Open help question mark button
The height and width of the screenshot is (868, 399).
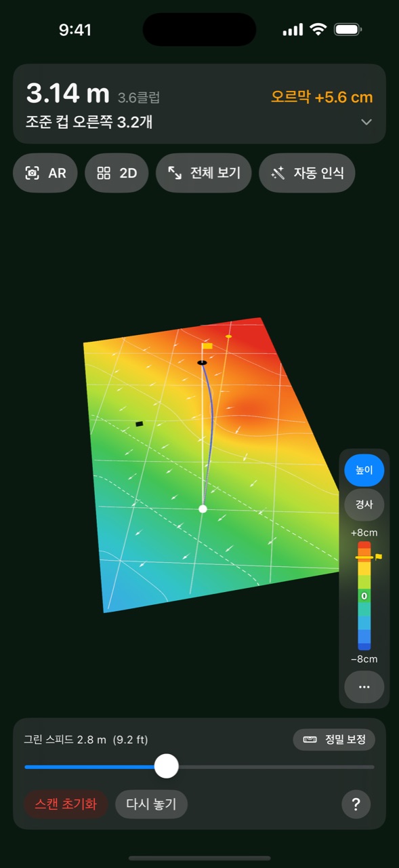(x=356, y=805)
